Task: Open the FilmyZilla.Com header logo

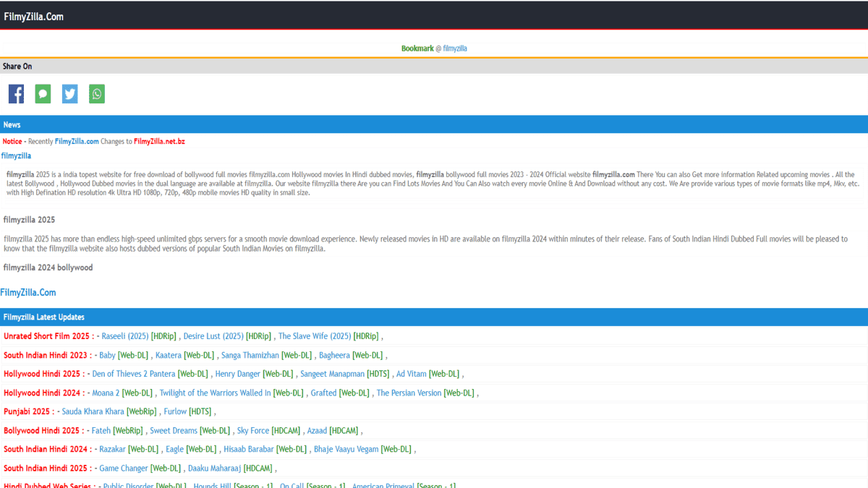Action: (x=33, y=16)
